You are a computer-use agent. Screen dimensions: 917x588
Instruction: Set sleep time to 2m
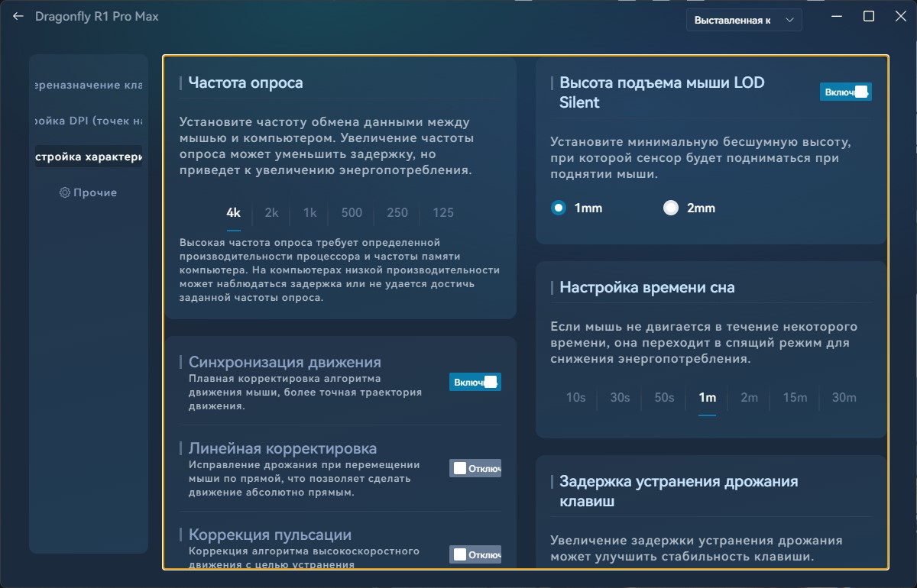click(x=750, y=398)
